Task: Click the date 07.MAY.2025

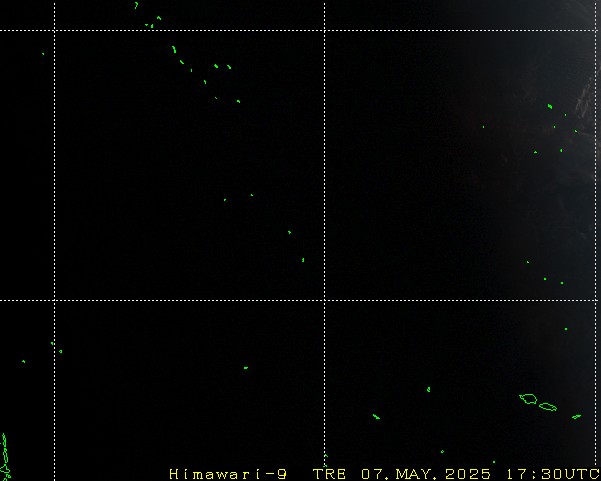Action: click(426, 474)
